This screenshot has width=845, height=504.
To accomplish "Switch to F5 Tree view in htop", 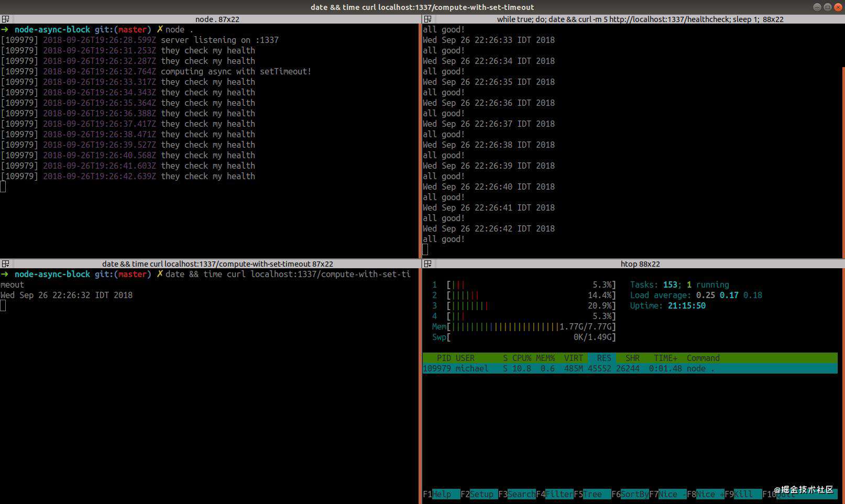I will click(x=592, y=494).
